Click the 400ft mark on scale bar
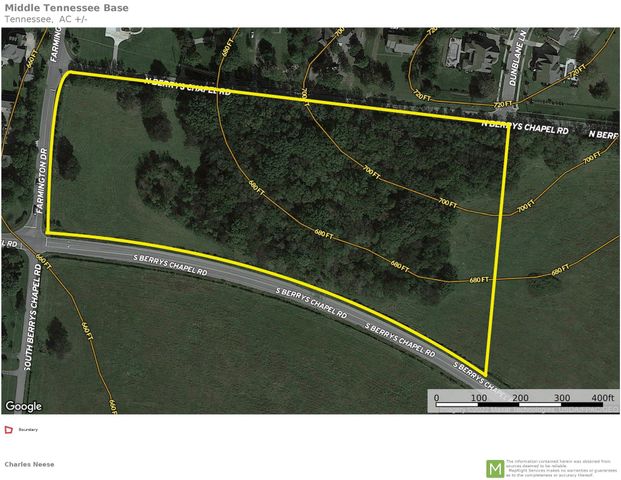This screenshot has width=621, height=480. (x=602, y=398)
